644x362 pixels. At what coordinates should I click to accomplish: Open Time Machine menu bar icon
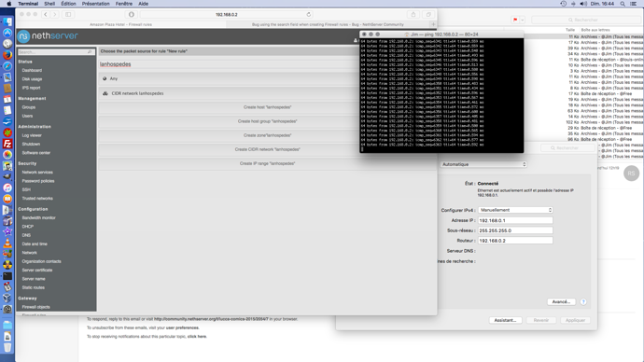[x=563, y=4]
